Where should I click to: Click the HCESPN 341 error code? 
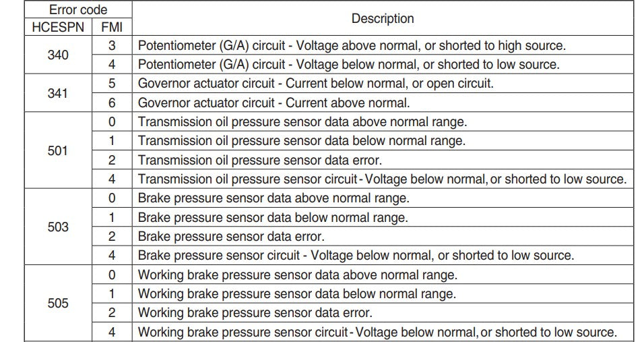click(x=58, y=93)
